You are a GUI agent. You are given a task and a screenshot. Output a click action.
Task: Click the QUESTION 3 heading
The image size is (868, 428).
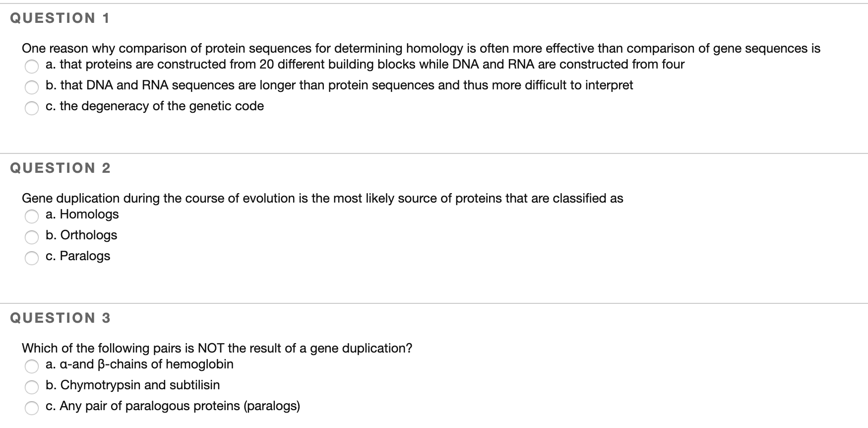60,318
